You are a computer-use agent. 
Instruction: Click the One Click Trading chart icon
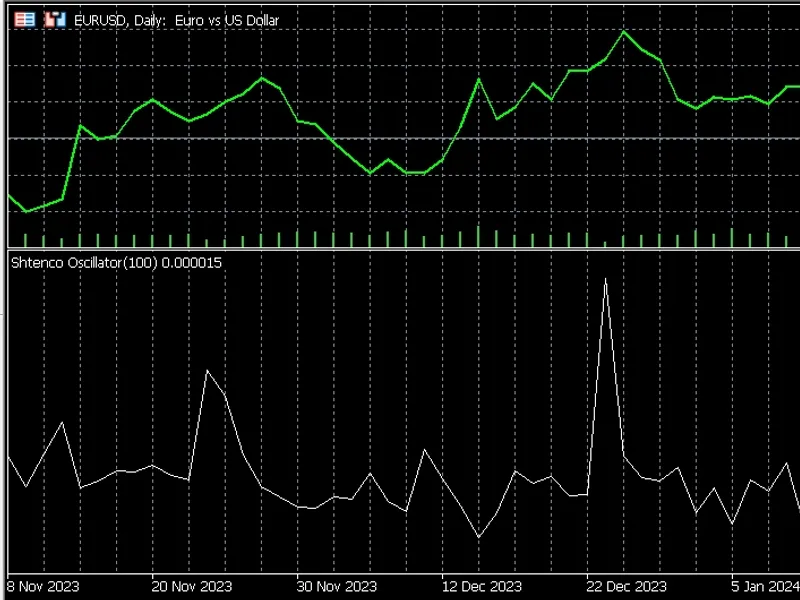tap(55, 20)
